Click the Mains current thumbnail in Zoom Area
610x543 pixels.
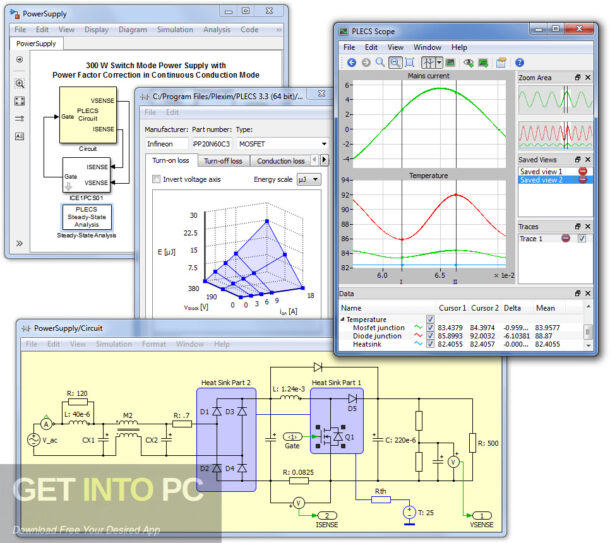555,100
